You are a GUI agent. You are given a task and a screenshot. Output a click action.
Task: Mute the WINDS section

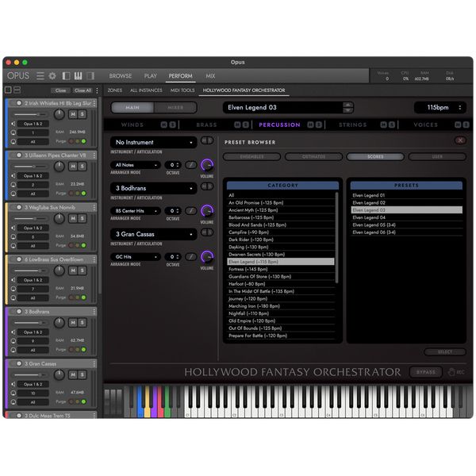[164, 125]
